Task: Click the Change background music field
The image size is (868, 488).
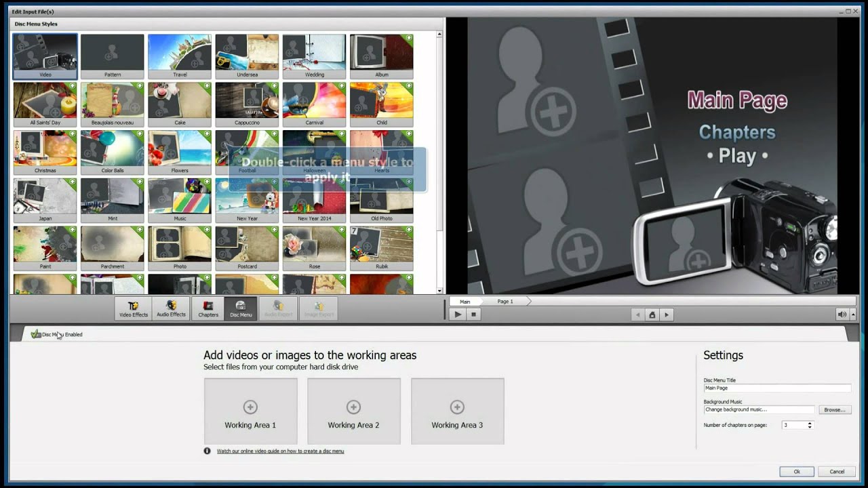Action: pos(759,409)
